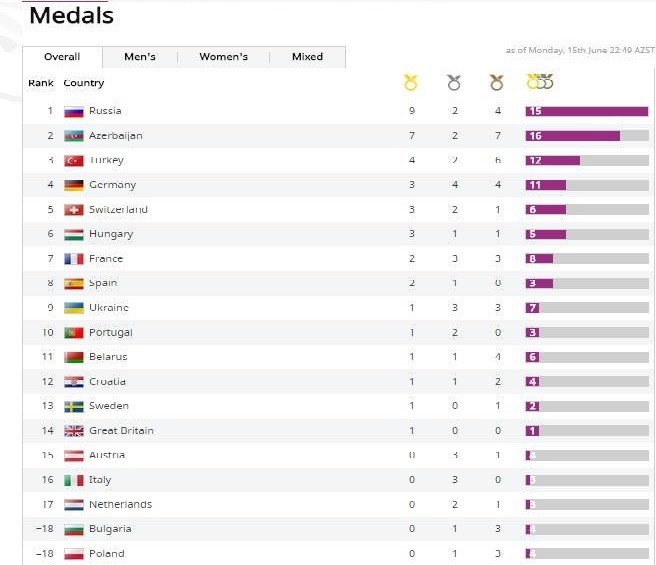Select the Overall tab
This screenshot has width=656, height=565.
(62, 57)
